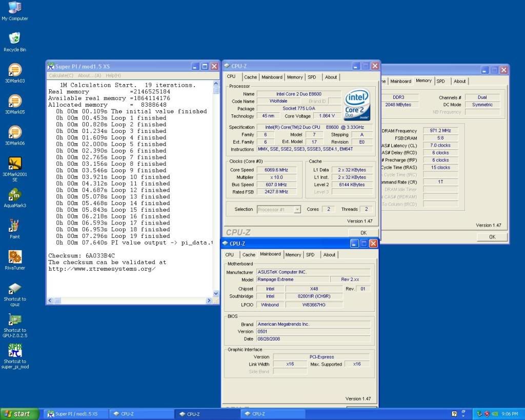Select the Memory tab in the Mainboard window

click(x=293, y=254)
